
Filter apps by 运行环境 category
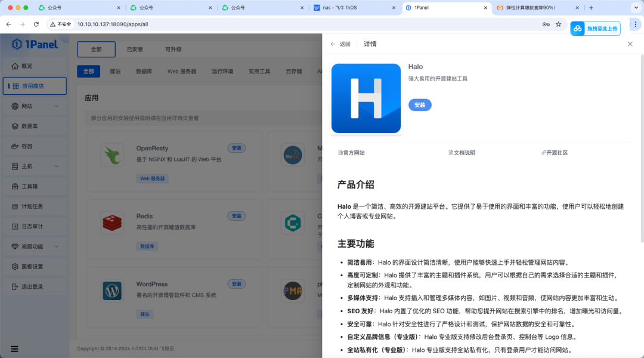pos(222,72)
